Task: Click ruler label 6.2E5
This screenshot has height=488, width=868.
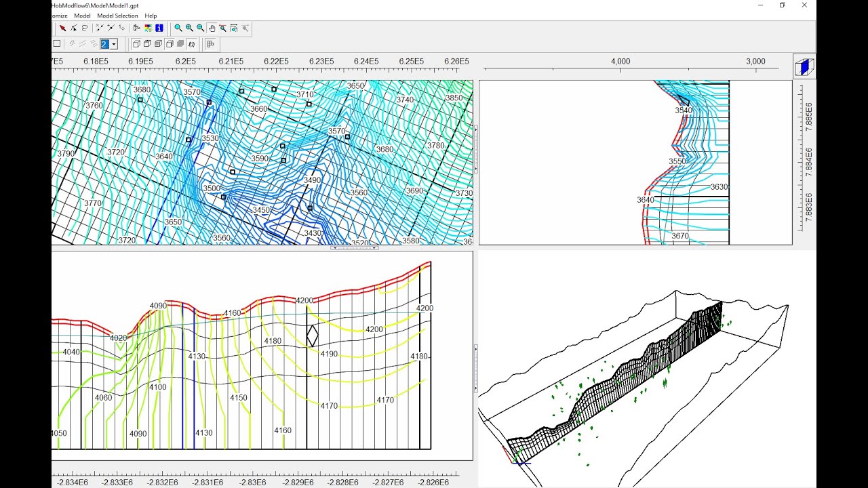Action: (x=185, y=61)
